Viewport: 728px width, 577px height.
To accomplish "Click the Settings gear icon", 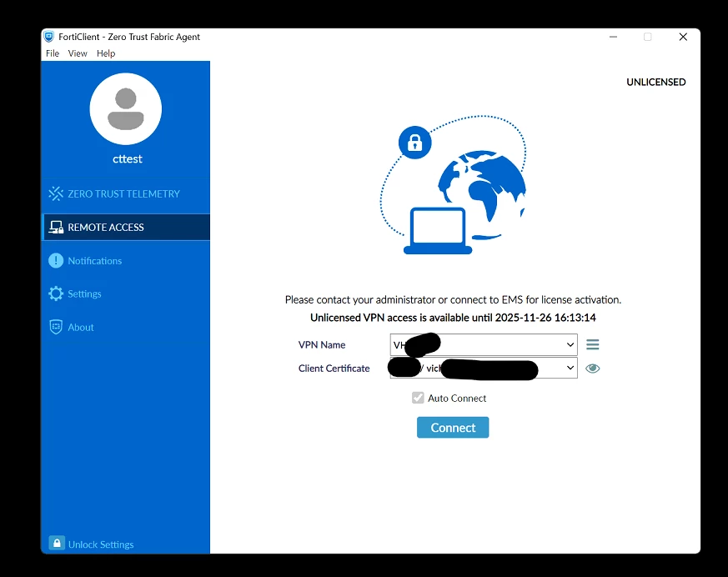I will (56, 294).
